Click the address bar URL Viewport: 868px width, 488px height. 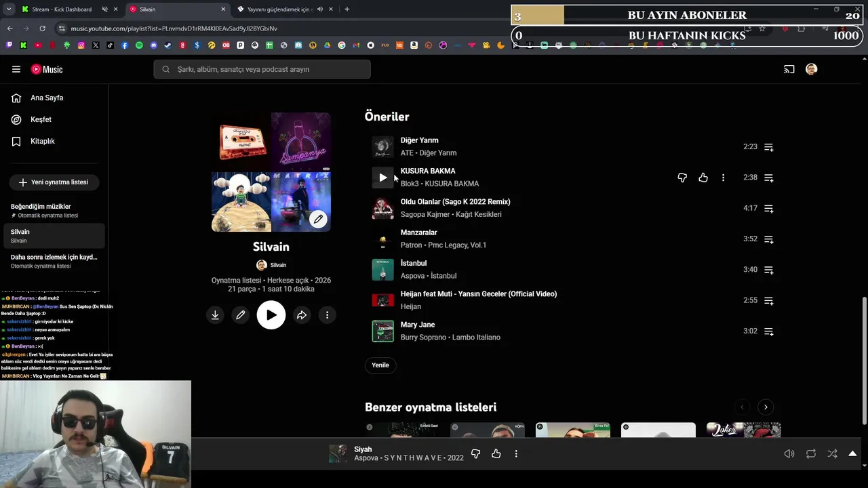pos(174,28)
